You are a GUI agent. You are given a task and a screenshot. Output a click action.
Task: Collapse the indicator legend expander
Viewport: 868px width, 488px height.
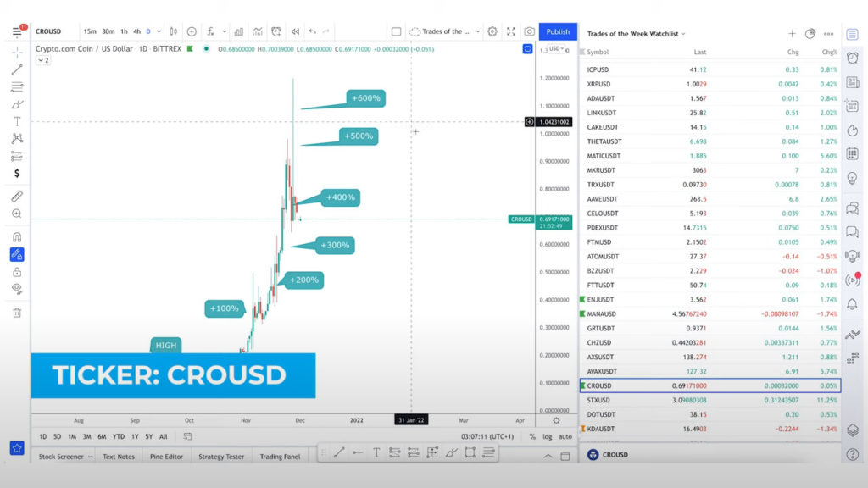(43, 60)
